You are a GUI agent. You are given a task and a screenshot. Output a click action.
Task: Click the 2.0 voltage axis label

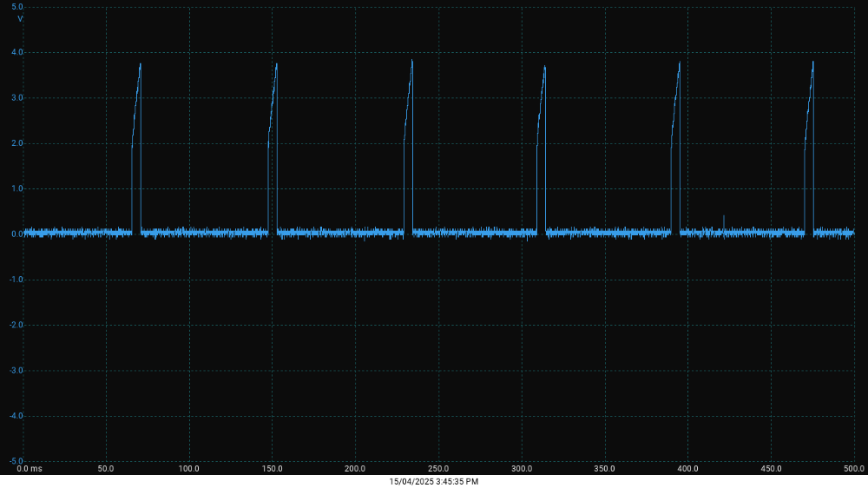[16, 143]
